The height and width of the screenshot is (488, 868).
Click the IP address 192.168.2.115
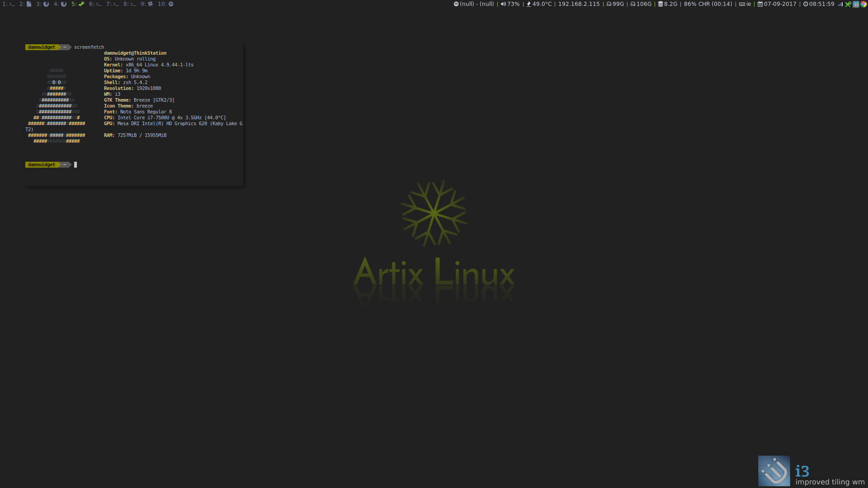(579, 4)
